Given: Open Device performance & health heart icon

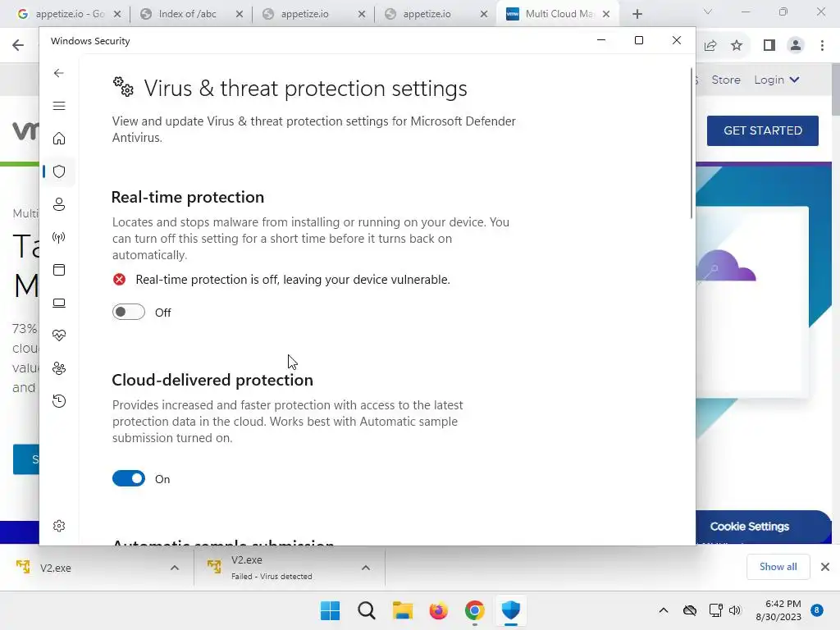Looking at the screenshot, I should tap(59, 336).
